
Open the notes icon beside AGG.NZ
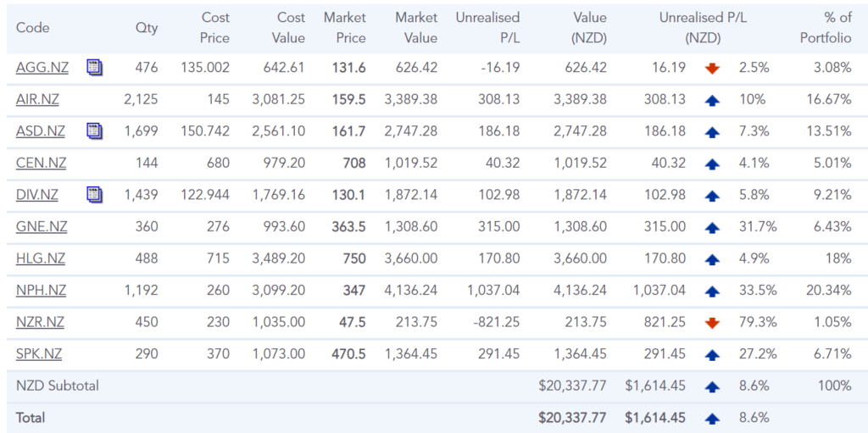94,68
